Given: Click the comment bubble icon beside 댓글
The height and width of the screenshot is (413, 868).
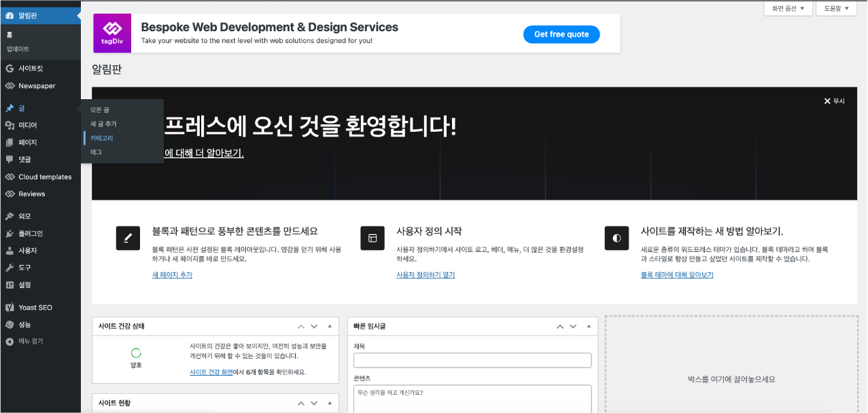Looking at the screenshot, I should click(x=10, y=160).
